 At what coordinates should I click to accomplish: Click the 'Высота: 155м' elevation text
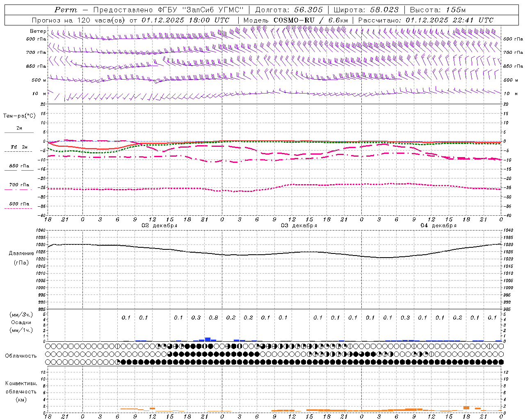[438, 10]
